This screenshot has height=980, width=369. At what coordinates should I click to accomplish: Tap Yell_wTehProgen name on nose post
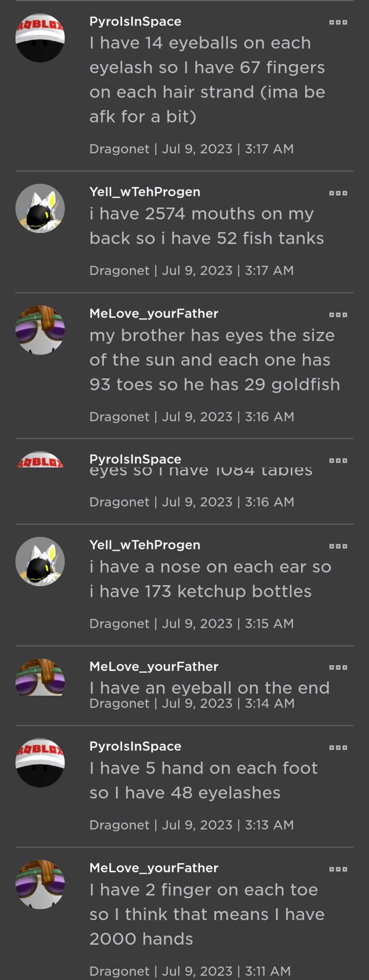[145, 545]
